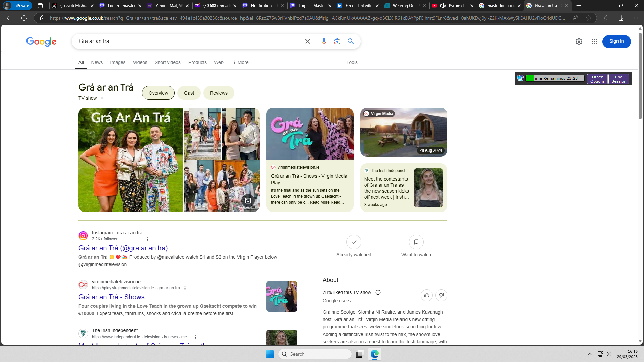
Task: Select the Cast chip
Action: click(189, 93)
